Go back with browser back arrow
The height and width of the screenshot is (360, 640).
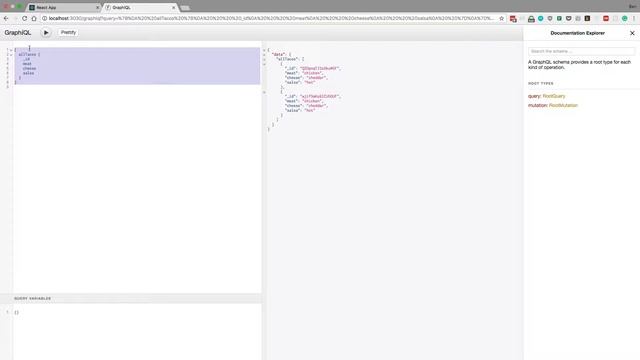6,18
